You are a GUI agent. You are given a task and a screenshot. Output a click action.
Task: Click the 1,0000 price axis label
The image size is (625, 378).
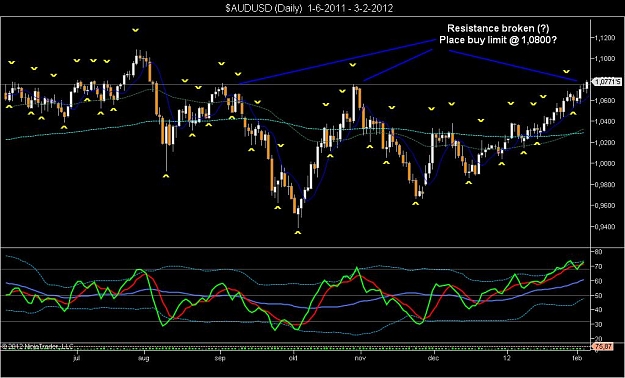(x=605, y=163)
